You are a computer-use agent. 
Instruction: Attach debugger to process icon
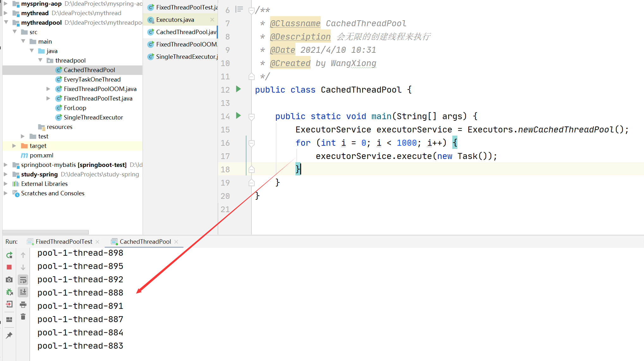(9, 292)
